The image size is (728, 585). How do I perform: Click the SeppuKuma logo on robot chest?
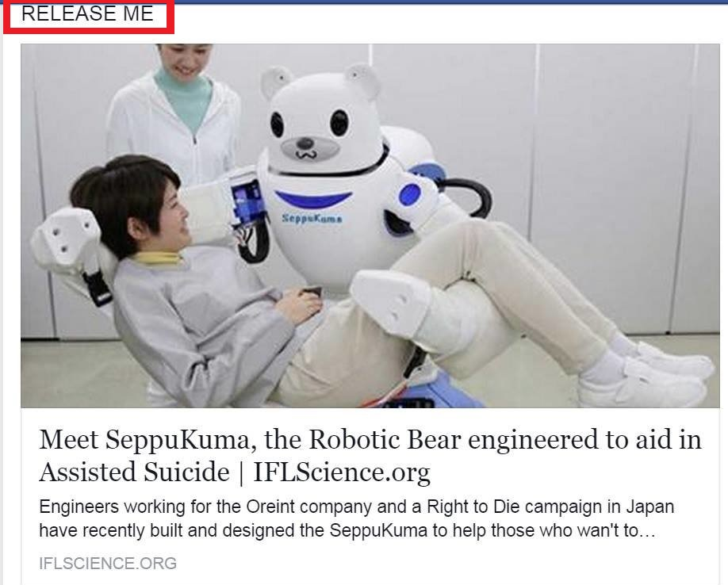point(312,218)
